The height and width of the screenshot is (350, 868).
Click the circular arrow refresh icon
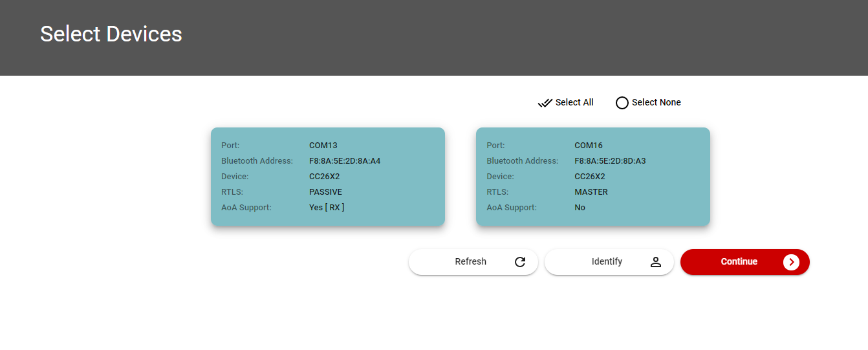pos(520,262)
